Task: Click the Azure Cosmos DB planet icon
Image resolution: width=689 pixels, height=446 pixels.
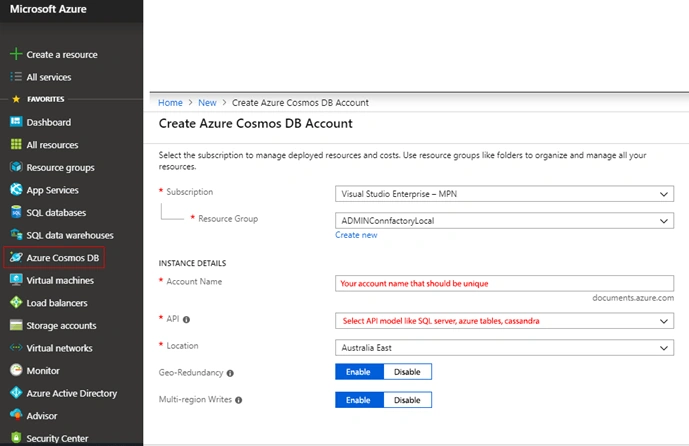Action: pos(16,257)
